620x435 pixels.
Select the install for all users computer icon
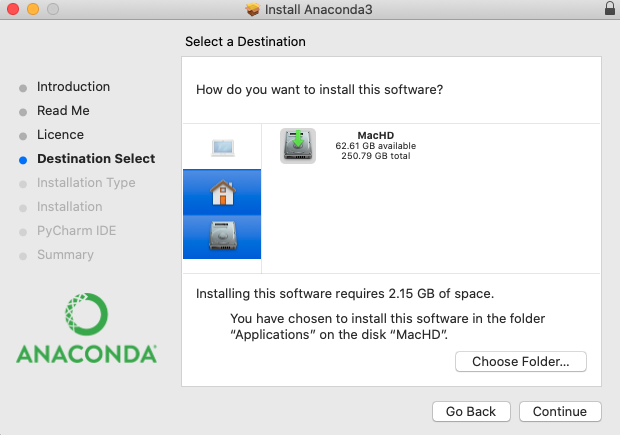tap(223, 148)
